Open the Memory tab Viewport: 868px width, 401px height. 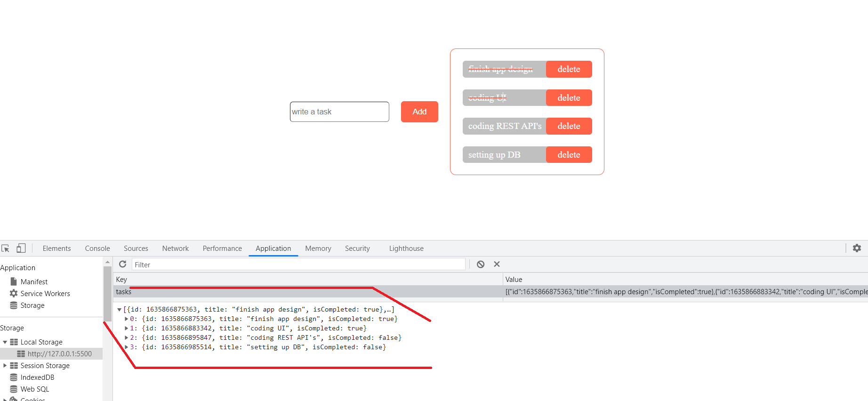coord(318,248)
